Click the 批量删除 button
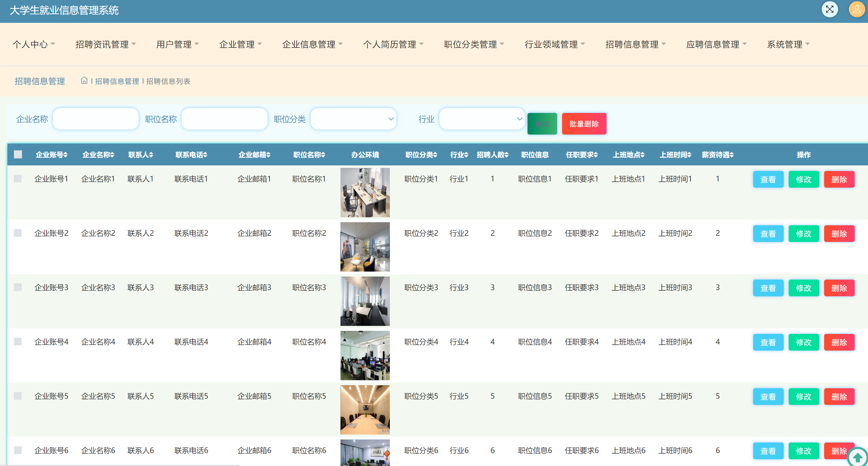The height and width of the screenshot is (466, 868). pyautogui.click(x=584, y=124)
